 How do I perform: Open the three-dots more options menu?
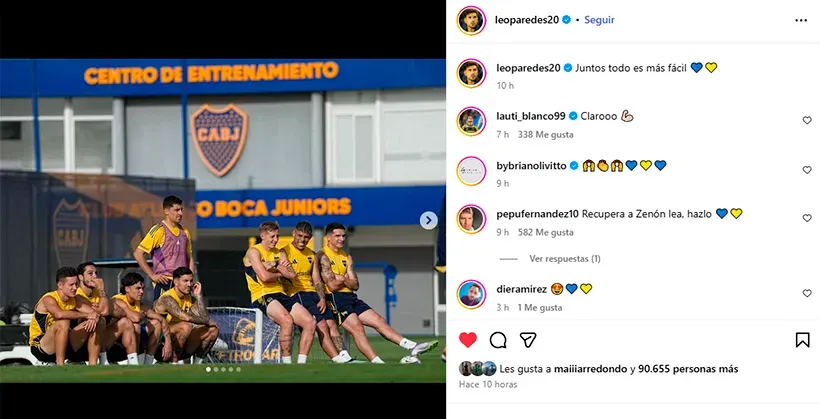point(801,20)
